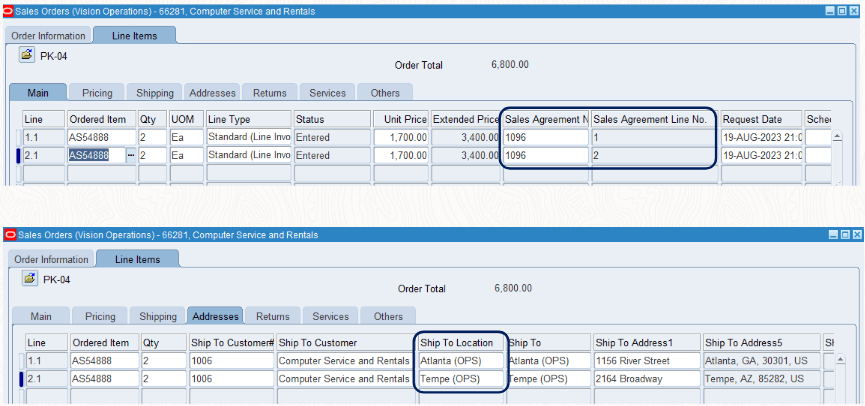Click Ordered Item field of line 1.1 in top window
This screenshot has width=865, height=406.
coord(102,137)
